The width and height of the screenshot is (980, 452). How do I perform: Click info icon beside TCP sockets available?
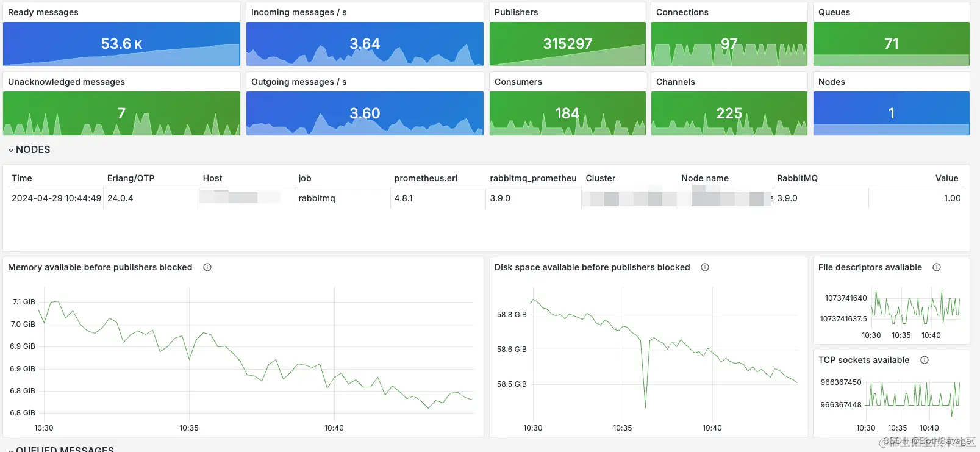click(x=925, y=360)
